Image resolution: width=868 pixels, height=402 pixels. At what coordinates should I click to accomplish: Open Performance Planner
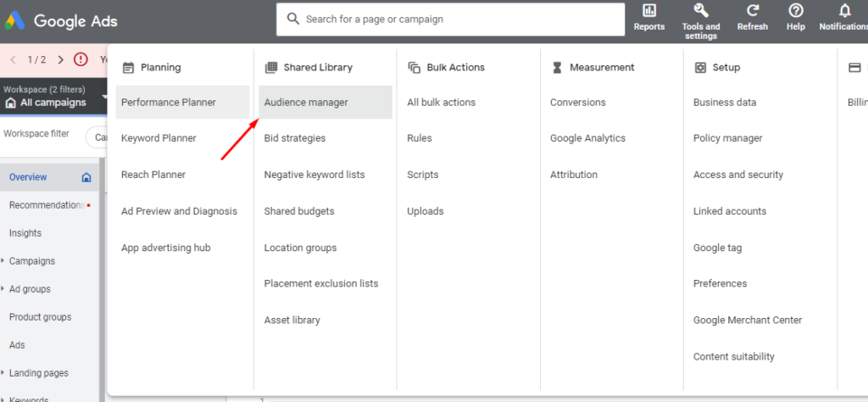183,103
